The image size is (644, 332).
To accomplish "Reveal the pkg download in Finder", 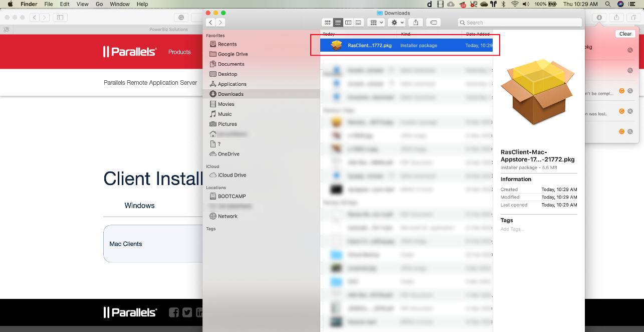I will tap(630, 50).
